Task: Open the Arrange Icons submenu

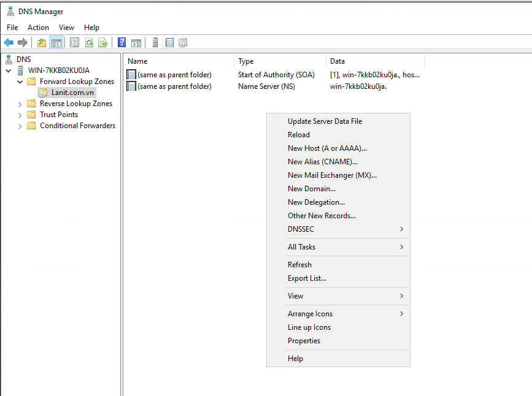Action: [x=338, y=314]
